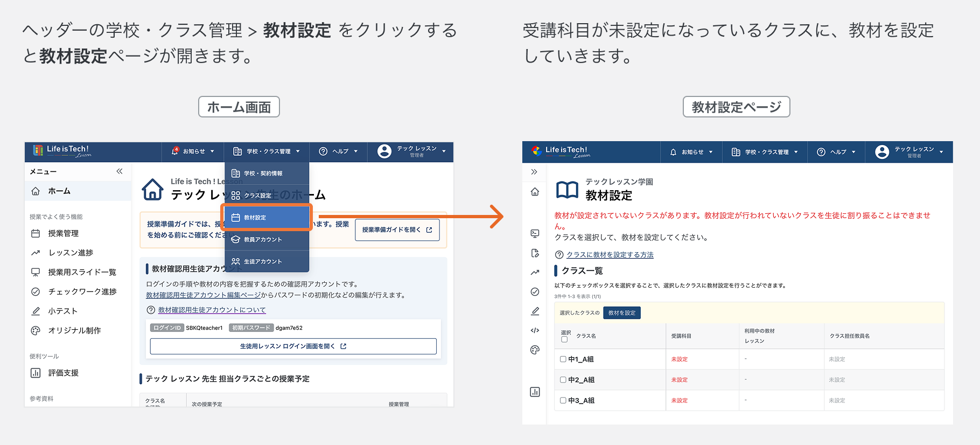This screenshot has width=980, height=445.
Task: Expand 学校・クラス管理 on 教材設定 page header
Action: coord(765,152)
